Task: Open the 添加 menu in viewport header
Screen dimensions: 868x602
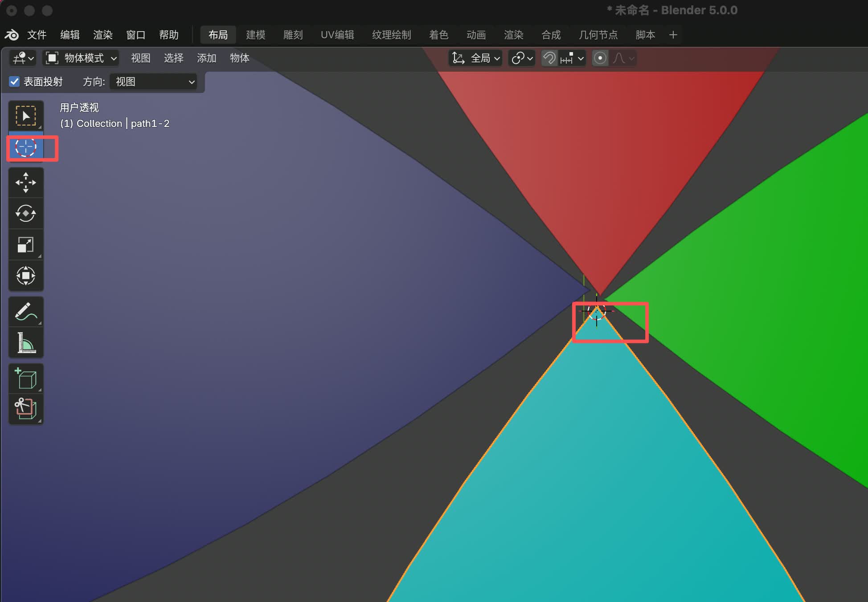Action: pyautogui.click(x=206, y=58)
